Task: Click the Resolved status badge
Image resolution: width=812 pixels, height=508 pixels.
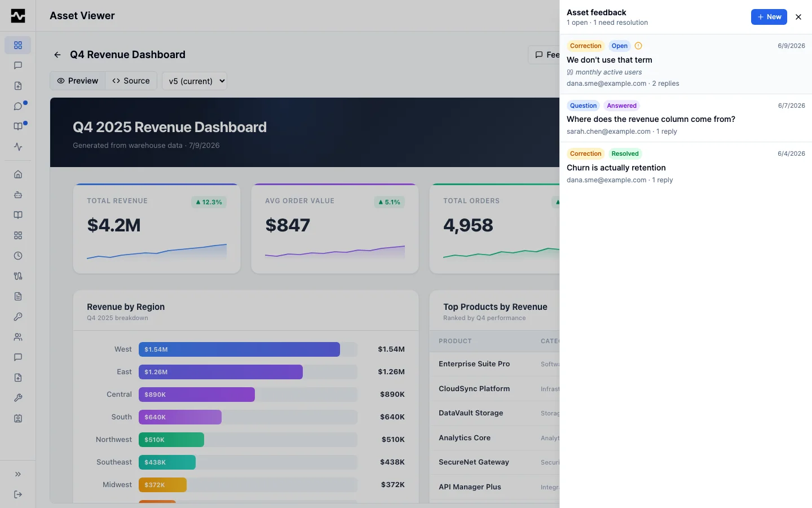Action: coord(625,154)
